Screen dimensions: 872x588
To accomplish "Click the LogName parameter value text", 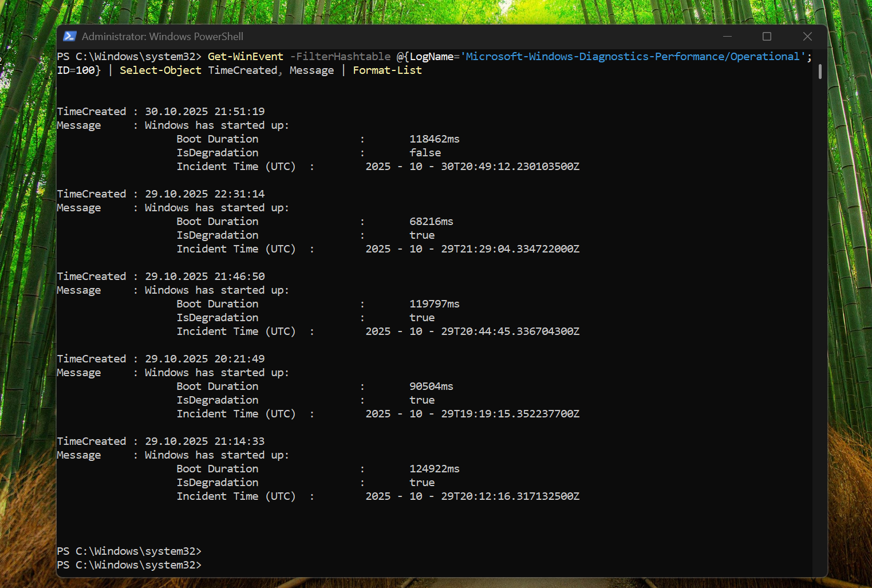I will pos(632,56).
